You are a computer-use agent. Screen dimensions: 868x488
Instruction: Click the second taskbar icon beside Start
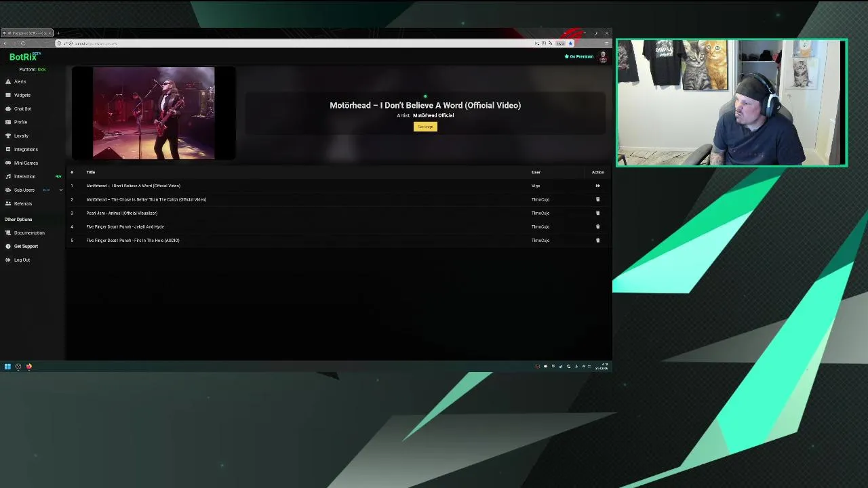coord(18,367)
